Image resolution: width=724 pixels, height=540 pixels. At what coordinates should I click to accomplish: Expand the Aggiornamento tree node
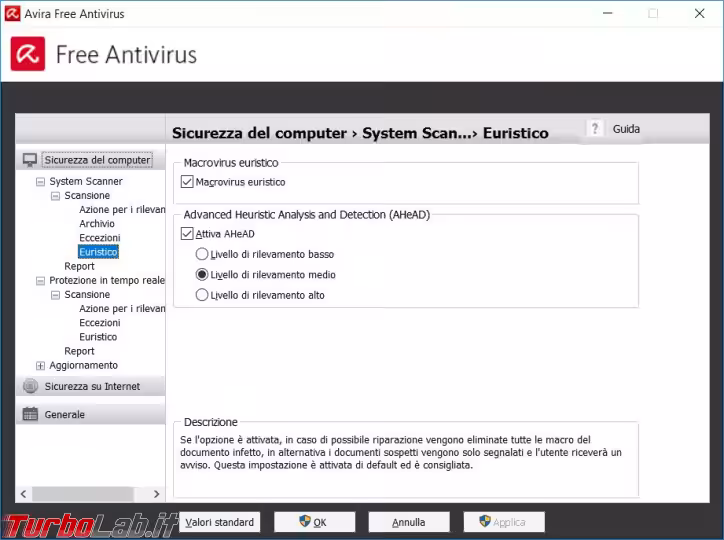41,366
